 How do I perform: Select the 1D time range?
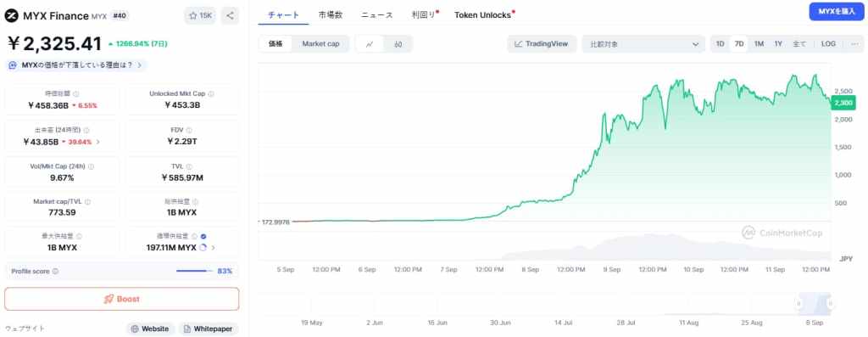(x=721, y=44)
